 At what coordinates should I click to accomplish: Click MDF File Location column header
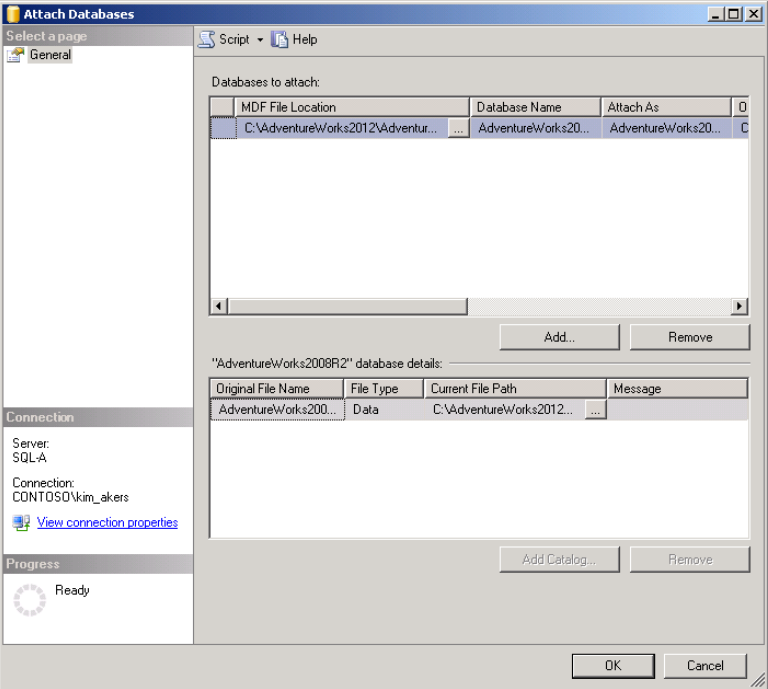[x=352, y=107]
